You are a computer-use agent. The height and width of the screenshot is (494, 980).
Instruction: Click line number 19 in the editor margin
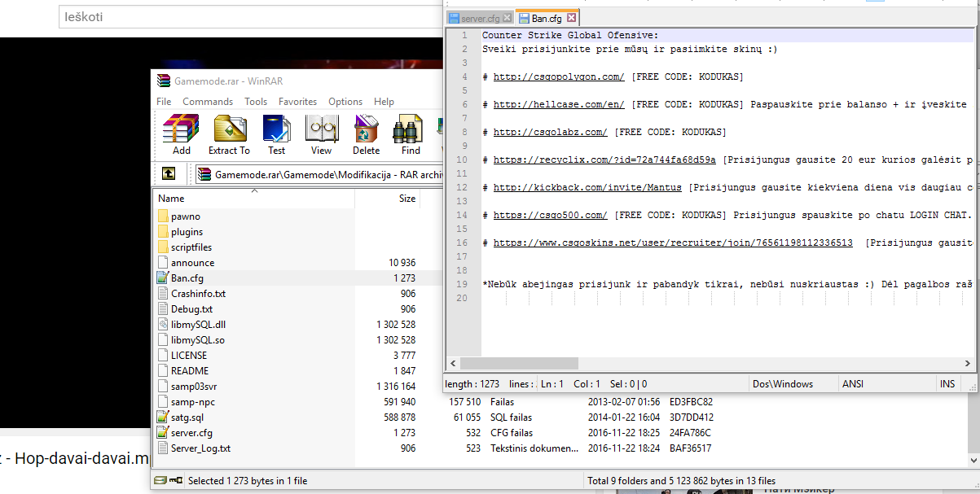point(463,284)
